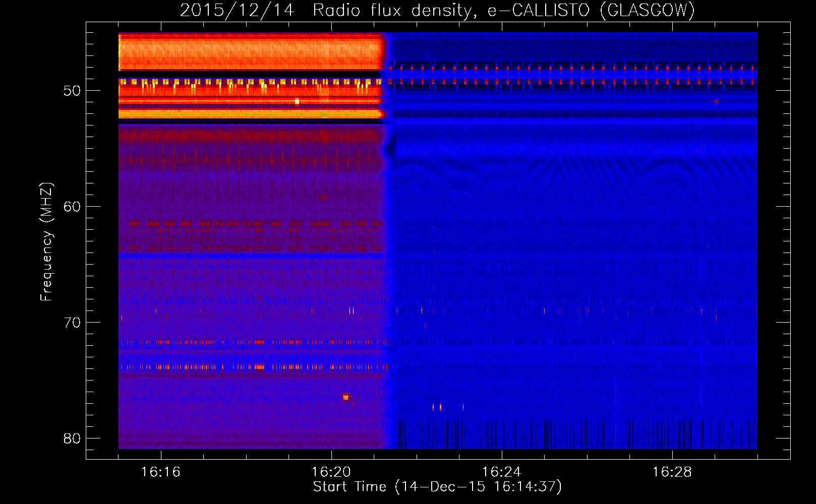The width and height of the screenshot is (816, 504).
Task: Click the Start Time x-axis label
Action: [x=437, y=487]
